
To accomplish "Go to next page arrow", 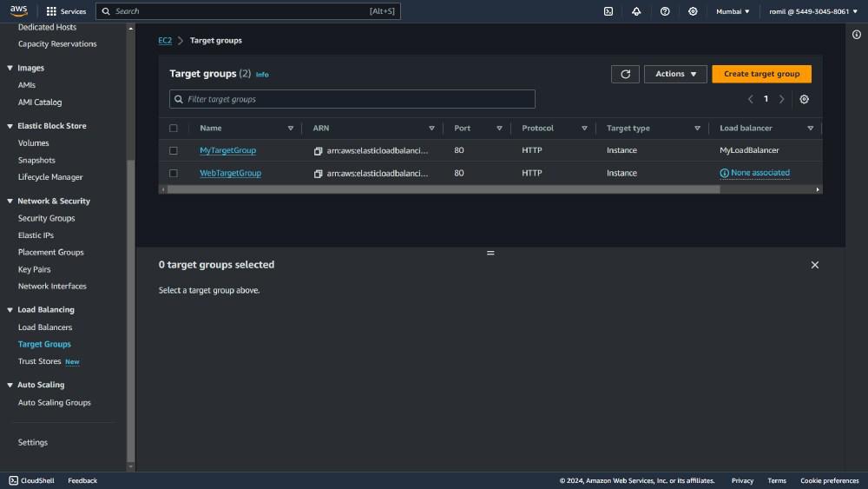I will [782, 99].
